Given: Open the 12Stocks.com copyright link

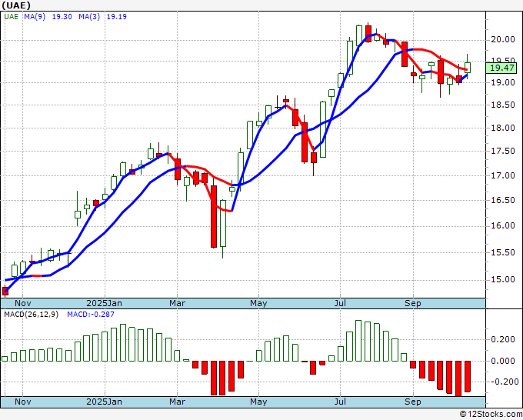Looking at the screenshot, I should 491,414.
